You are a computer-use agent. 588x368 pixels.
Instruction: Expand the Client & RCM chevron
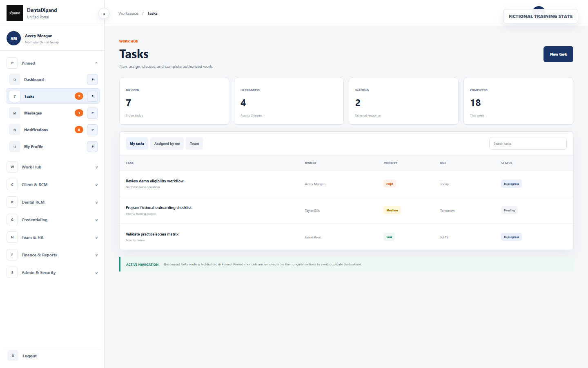(96, 185)
